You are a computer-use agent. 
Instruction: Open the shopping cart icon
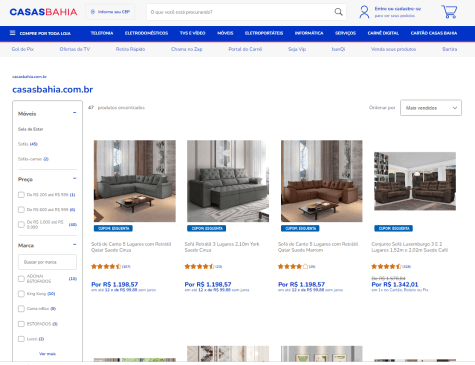(x=449, y=12)
